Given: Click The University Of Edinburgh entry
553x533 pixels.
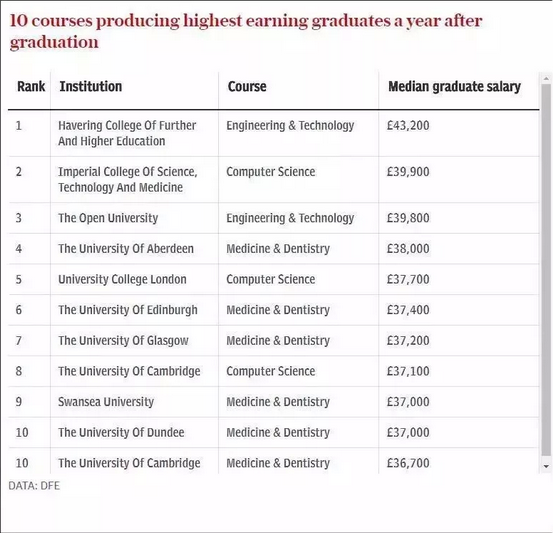Looking at the screenshot, I should (128, 310).
